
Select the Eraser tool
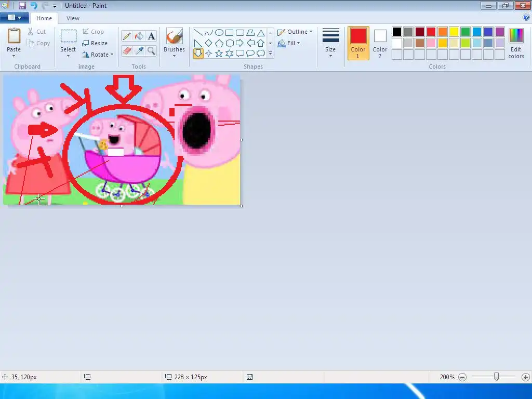[x=127, y=51]
